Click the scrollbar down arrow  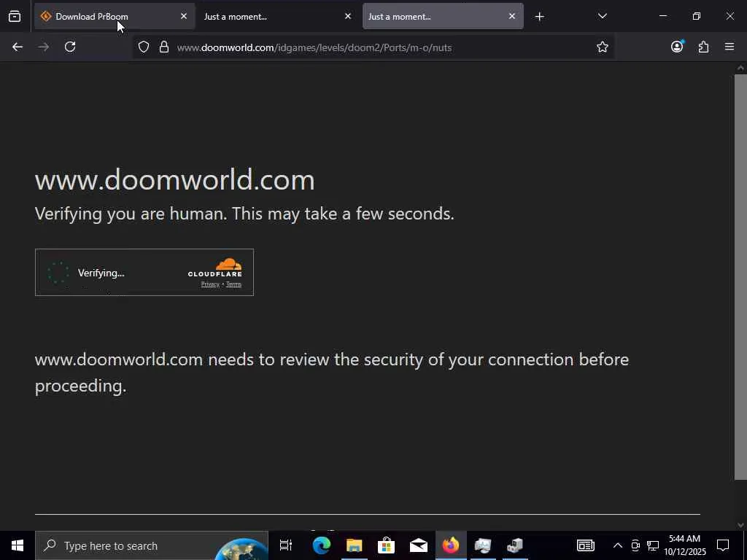click(740, 525)
